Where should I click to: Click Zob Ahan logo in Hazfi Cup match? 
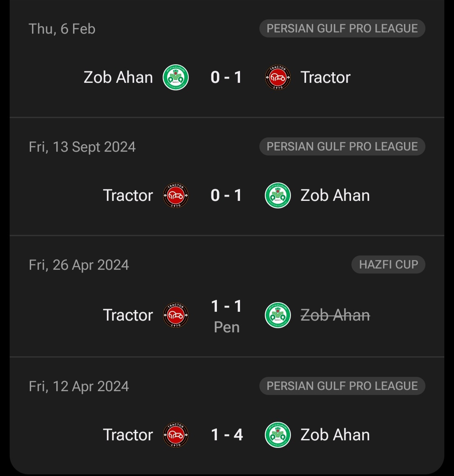tap(278, 315)
